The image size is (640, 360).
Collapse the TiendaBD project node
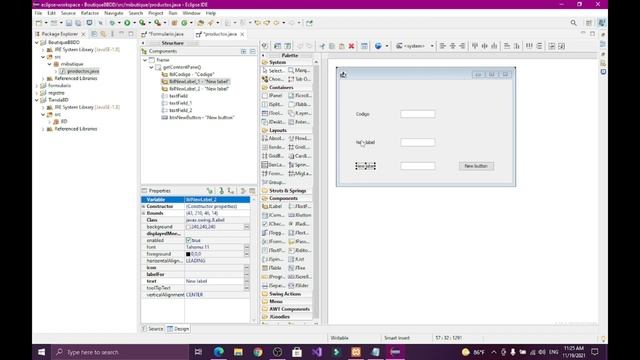pyautogui.click(x=37, y=100)
